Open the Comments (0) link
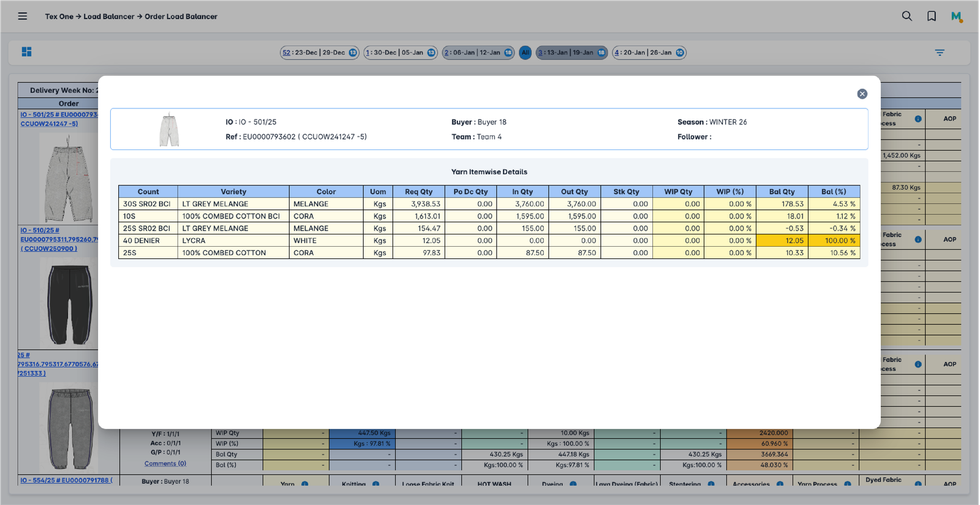 165,463
